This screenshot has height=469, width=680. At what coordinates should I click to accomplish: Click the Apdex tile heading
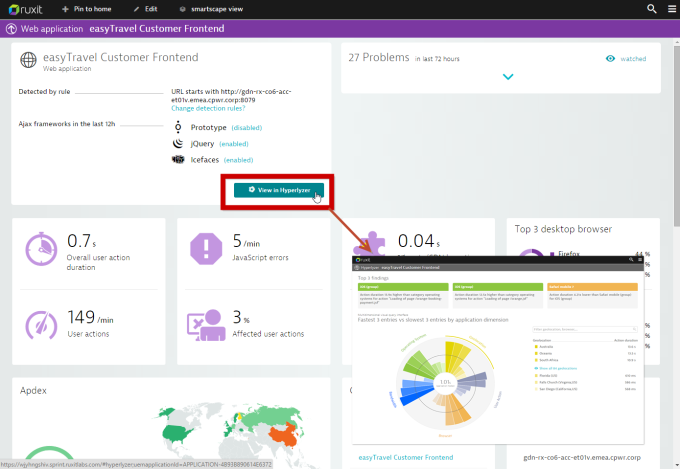point(33,390)
